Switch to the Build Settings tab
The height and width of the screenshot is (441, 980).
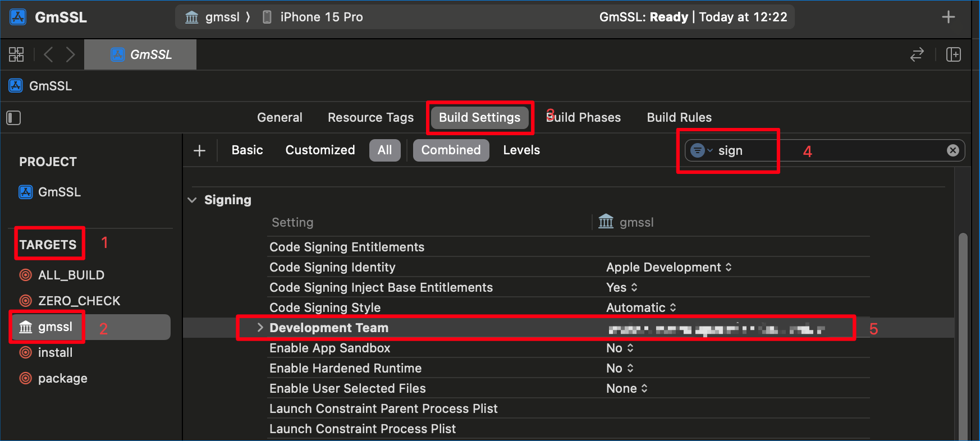click(x=479, y=117)
